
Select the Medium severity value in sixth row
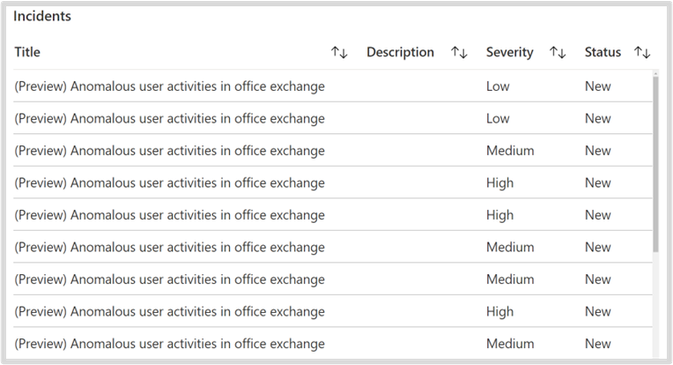point(510,247)
